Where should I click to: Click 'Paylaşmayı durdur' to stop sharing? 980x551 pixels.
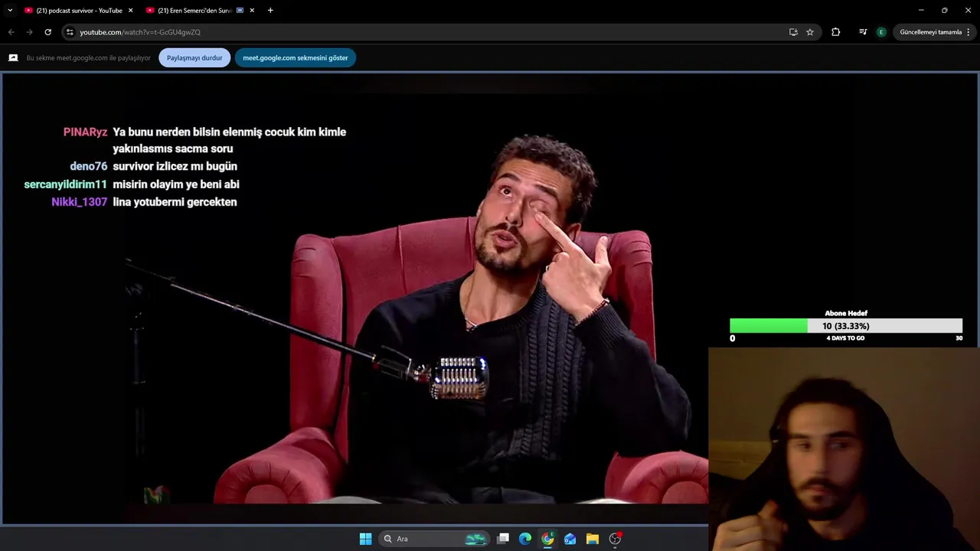pyautogui.click(x=194, y=58)
